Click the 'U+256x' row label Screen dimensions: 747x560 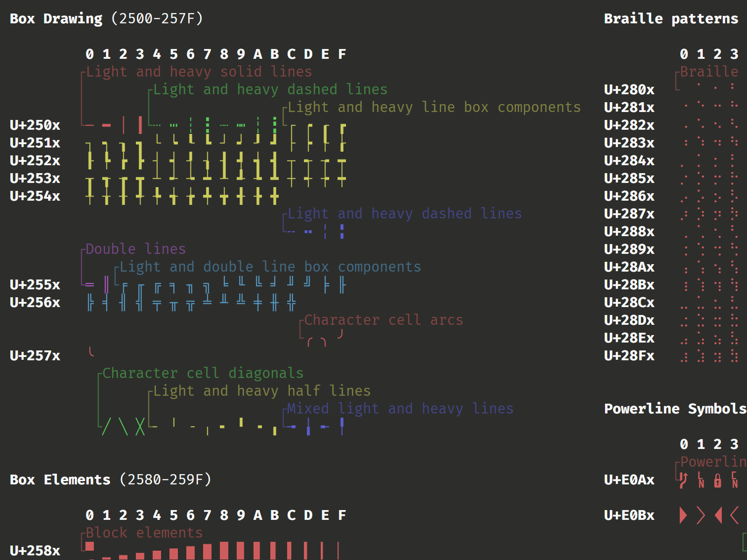coord(35,302)
